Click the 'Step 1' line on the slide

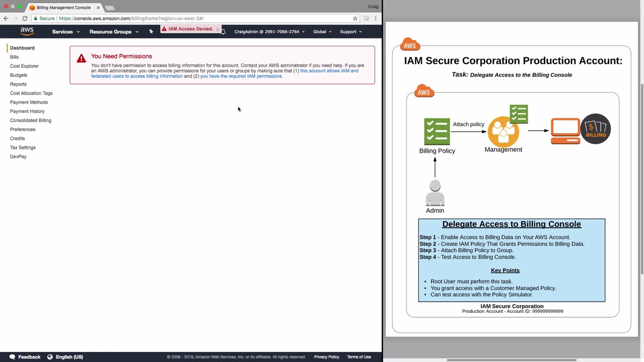pyautogui.click(x=495, y=237)
